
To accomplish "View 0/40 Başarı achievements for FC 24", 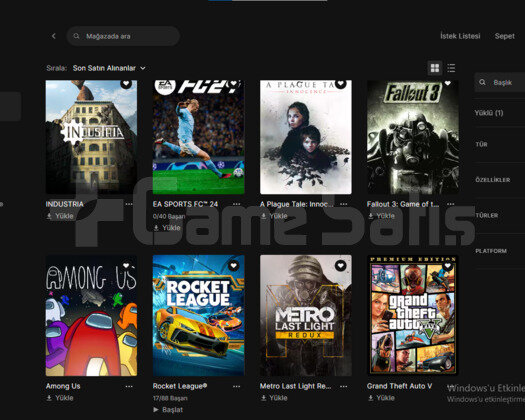I will point(169,216).
